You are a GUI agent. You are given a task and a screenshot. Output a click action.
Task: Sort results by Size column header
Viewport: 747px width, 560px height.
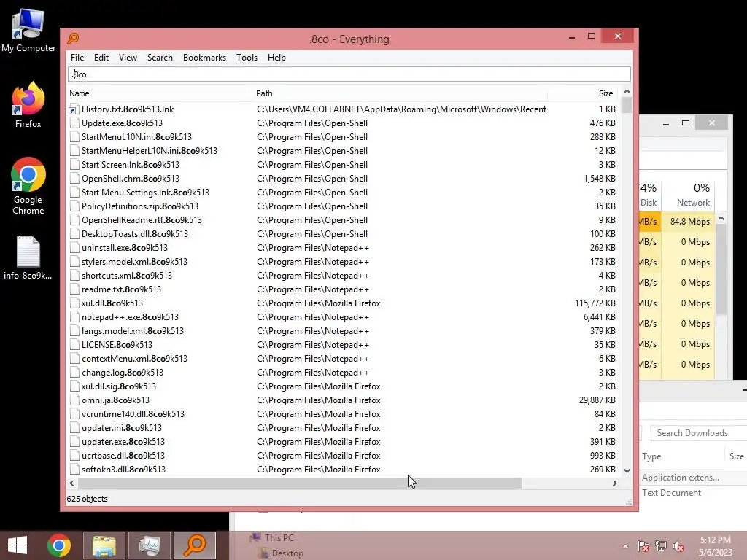(583, 93)
